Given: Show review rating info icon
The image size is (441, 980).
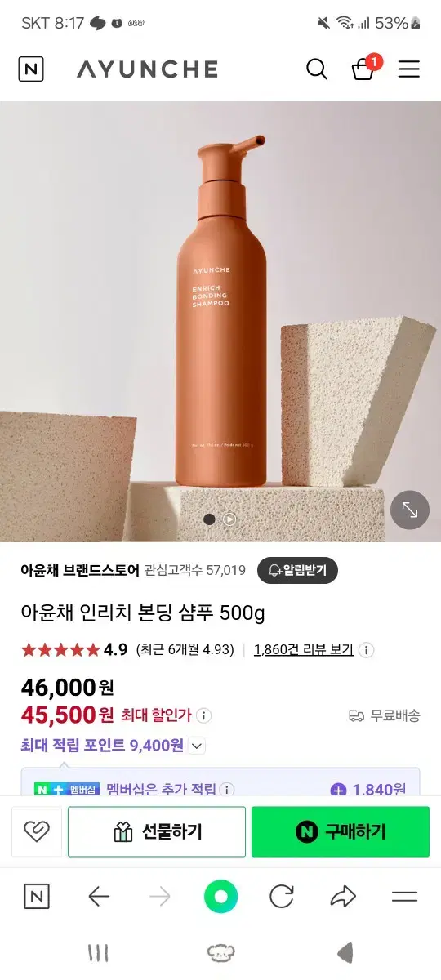Looking at the screenshot, I should (x=367, y=650).
